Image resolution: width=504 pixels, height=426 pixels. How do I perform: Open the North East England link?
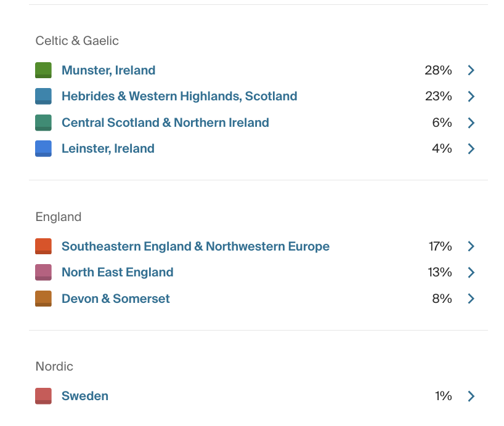(x=117, y=273)
